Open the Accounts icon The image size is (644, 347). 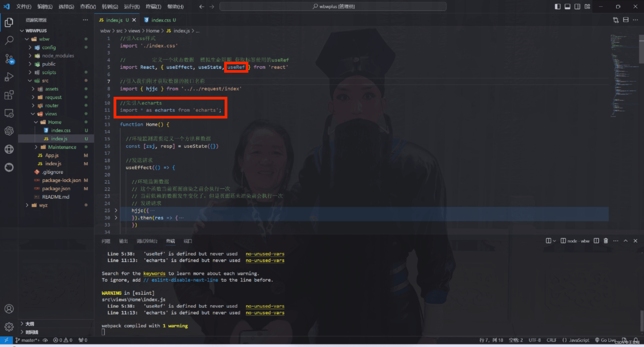tap(9, 309)
